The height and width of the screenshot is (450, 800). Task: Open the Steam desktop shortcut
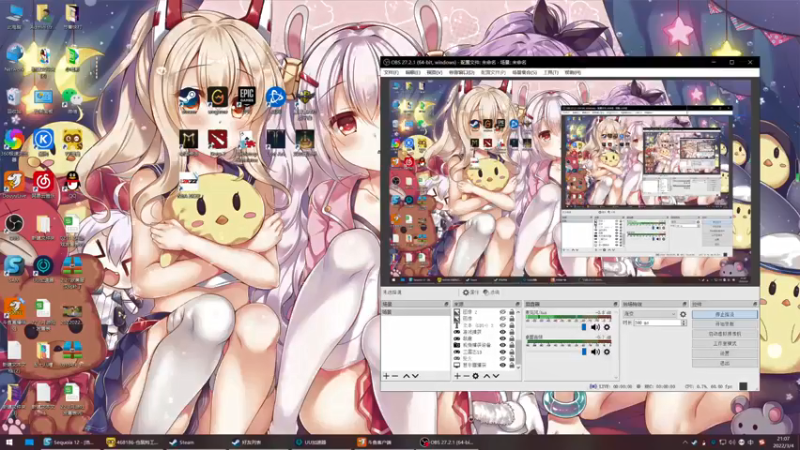point(189,98)
